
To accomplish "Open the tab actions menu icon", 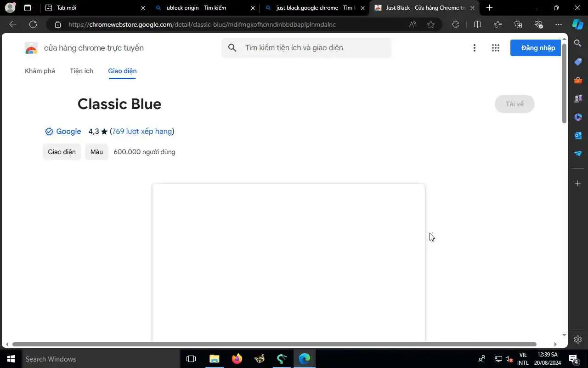I will pos(28,8).
